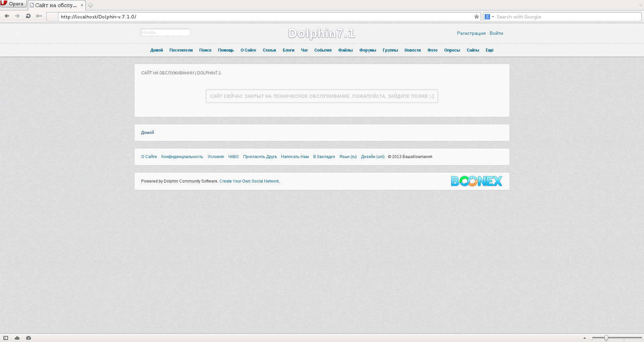The image size is (644, 342).
Task: Click the password manager key icon
Action: click(39, 16)
